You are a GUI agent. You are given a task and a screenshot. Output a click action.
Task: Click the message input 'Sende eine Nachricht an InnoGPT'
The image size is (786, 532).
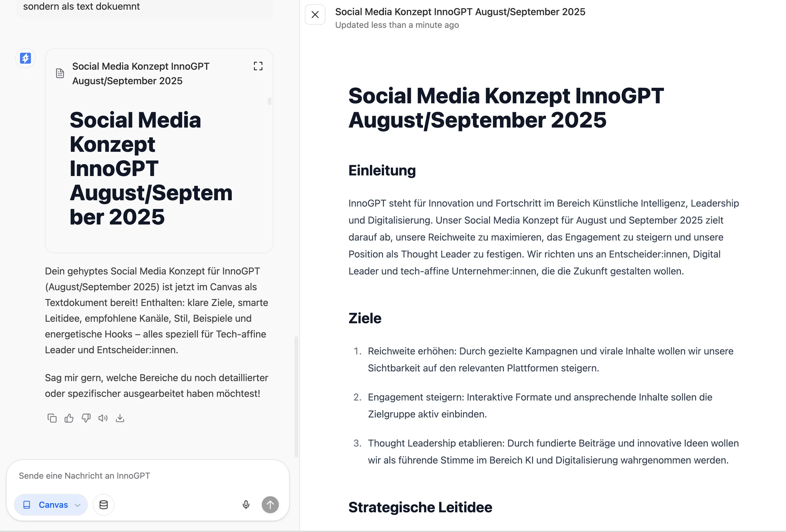point(148,476)
